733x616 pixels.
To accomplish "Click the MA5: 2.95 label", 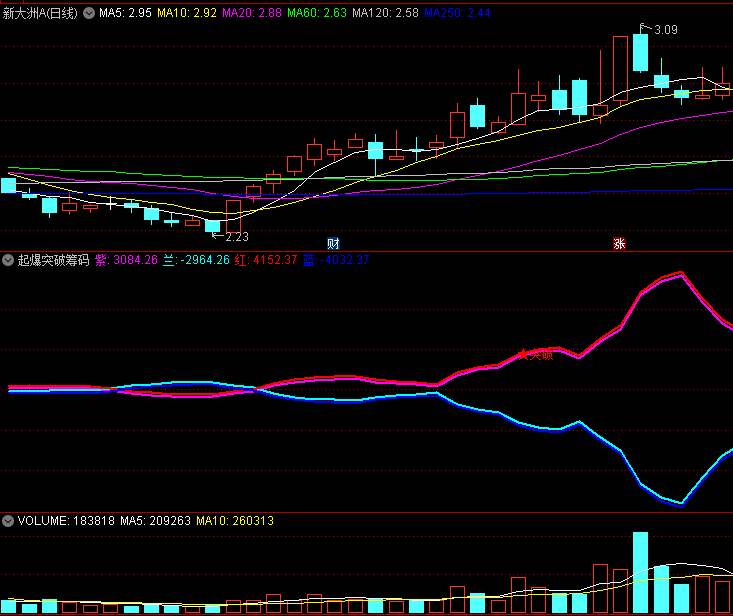I will 125,13.
